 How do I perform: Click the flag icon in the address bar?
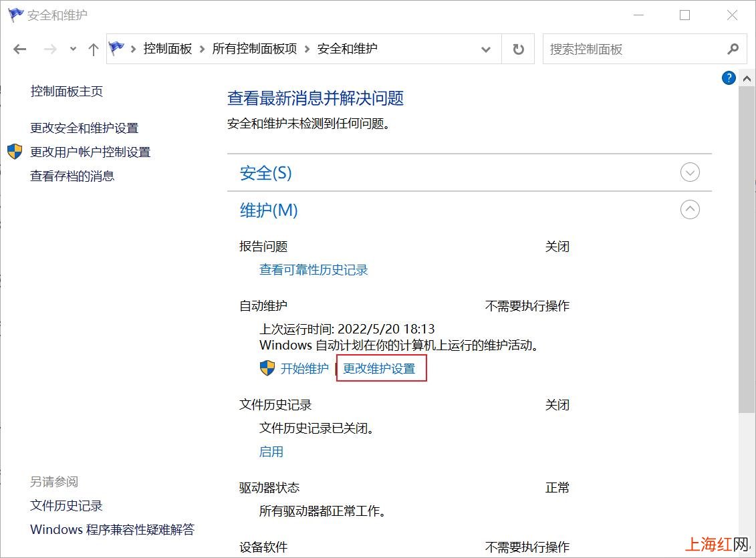pyautogui.click(x=116, y=48)
